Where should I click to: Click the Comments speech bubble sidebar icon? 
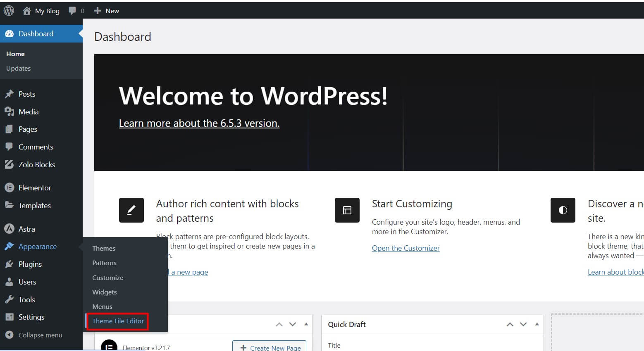point(9,147)
